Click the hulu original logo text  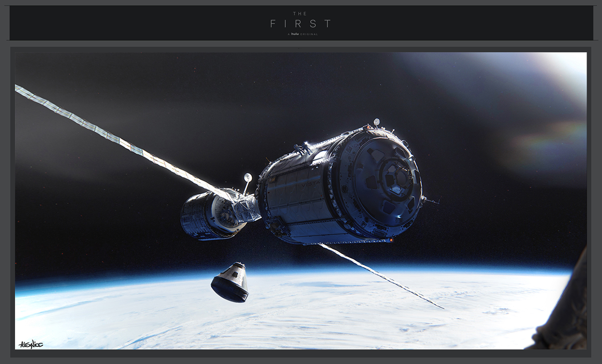302,34
